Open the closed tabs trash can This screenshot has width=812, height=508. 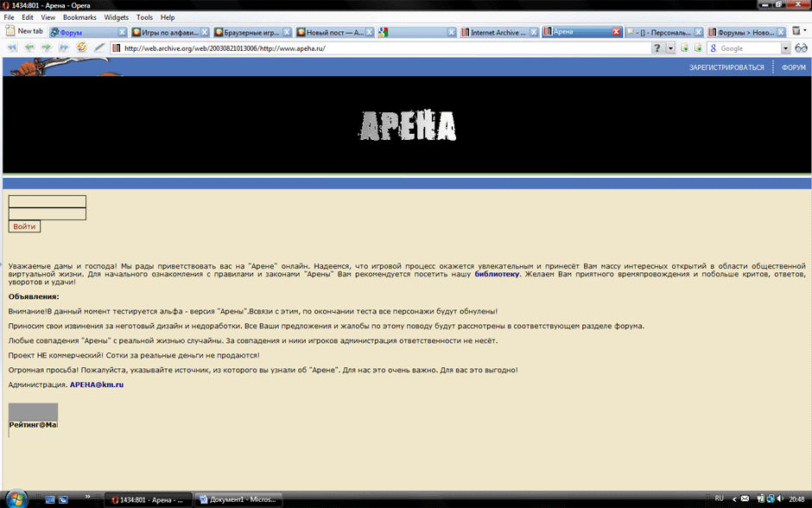pos(796,31)
